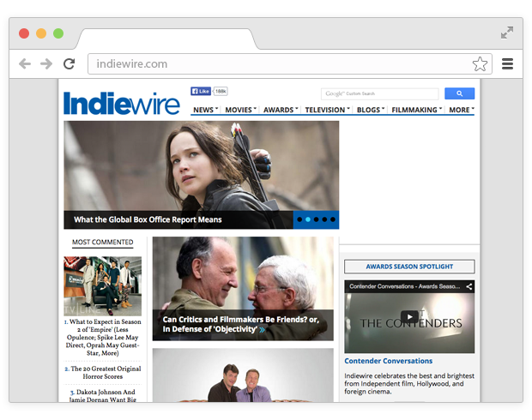Reload the page with refresh icon
Screen dimensions: 532x420
click(70, 63)
